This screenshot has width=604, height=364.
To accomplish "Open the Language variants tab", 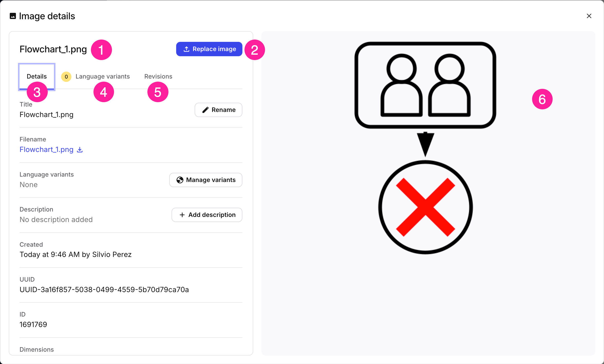I will pos(96,76).
